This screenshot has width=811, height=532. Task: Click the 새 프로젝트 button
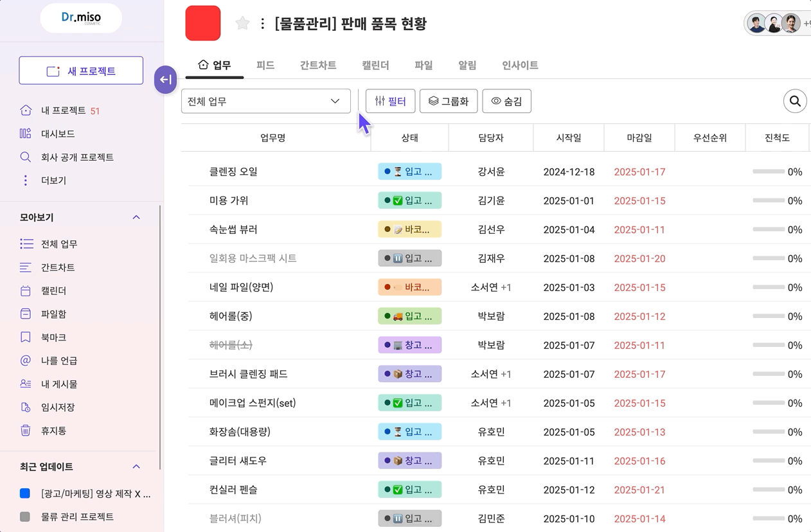tap(81, 71)
